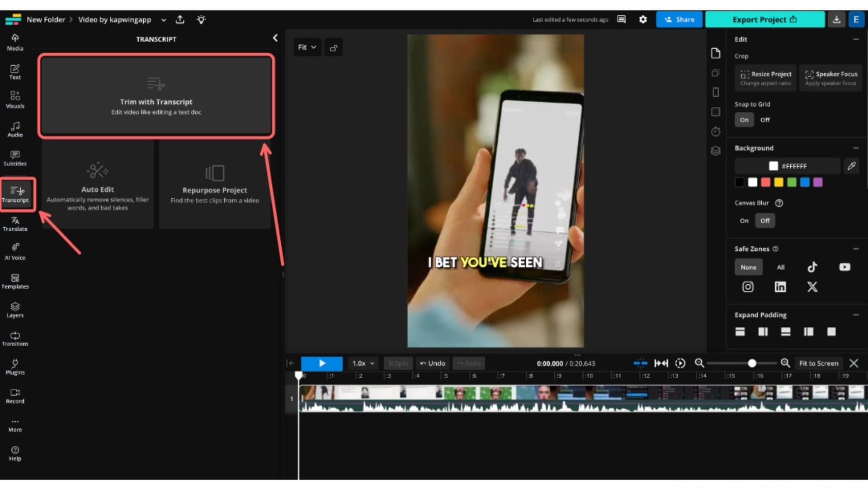Collapse the Transcript panel with chevron
Image resolution: width=868 pixels, height=488 pixels.
coord(275,38)
